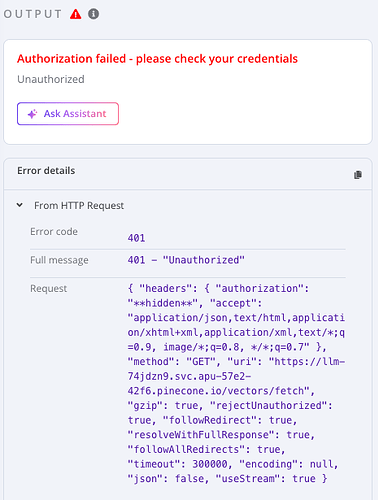Click the 401 - "Unauthorized" message value
Image resolution: width=378 pixels, height=500 pixels.
186,260
